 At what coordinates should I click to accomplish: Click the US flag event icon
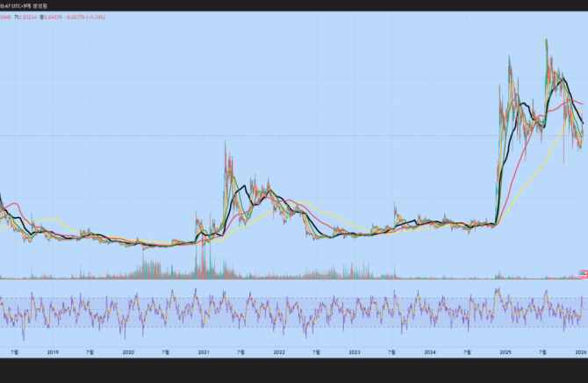pos(583,276)
